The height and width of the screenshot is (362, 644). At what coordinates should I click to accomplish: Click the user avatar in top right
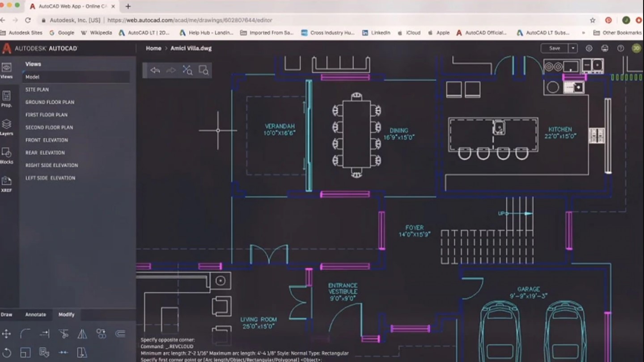click(x=636, y=48)
